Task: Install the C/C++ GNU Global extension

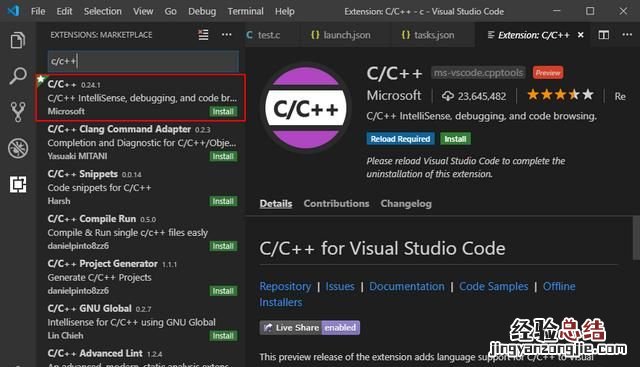Action: (223, 336)
